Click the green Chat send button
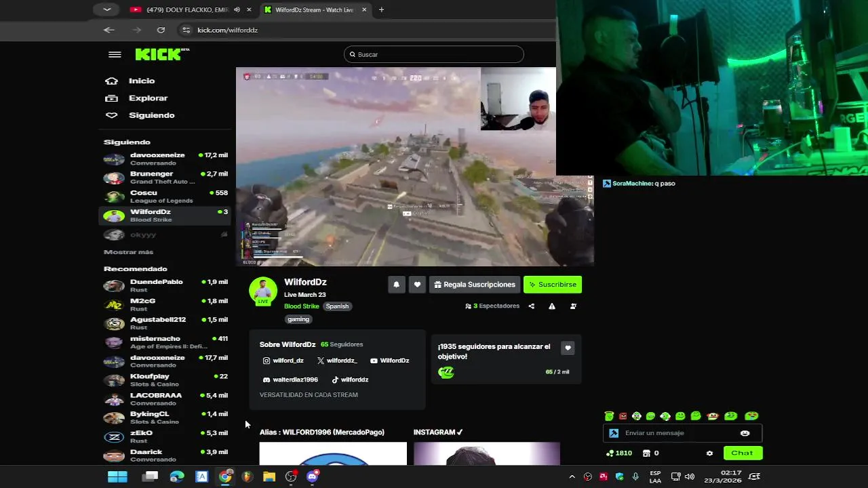 coord(743,453)
